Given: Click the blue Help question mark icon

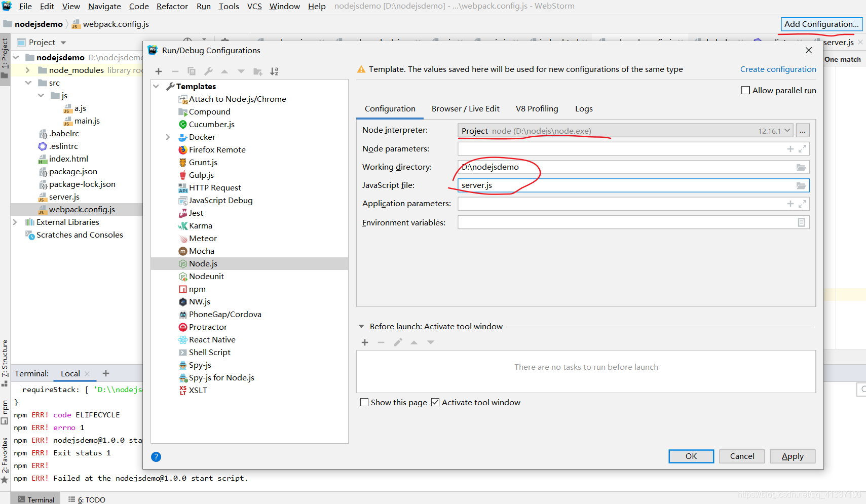Looking at the screenshot, I should point(156,457).
